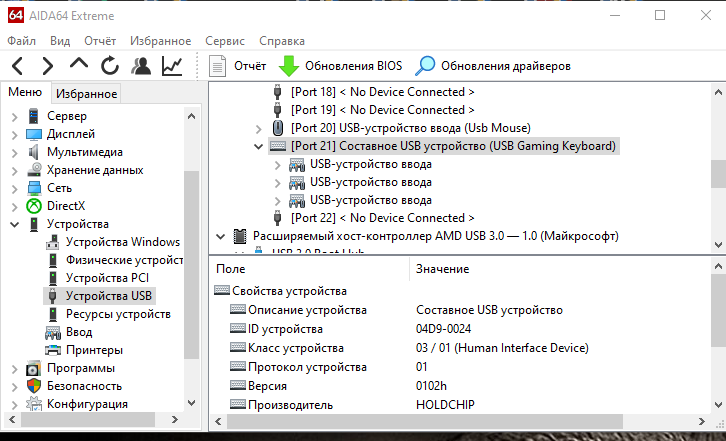Select the Программы icon

34,368
